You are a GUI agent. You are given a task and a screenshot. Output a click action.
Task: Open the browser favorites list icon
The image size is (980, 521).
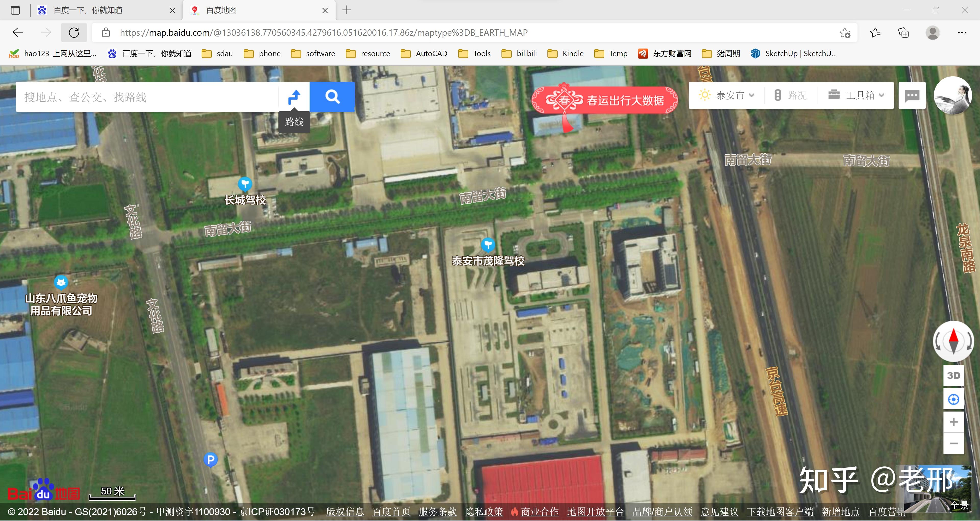875,33
